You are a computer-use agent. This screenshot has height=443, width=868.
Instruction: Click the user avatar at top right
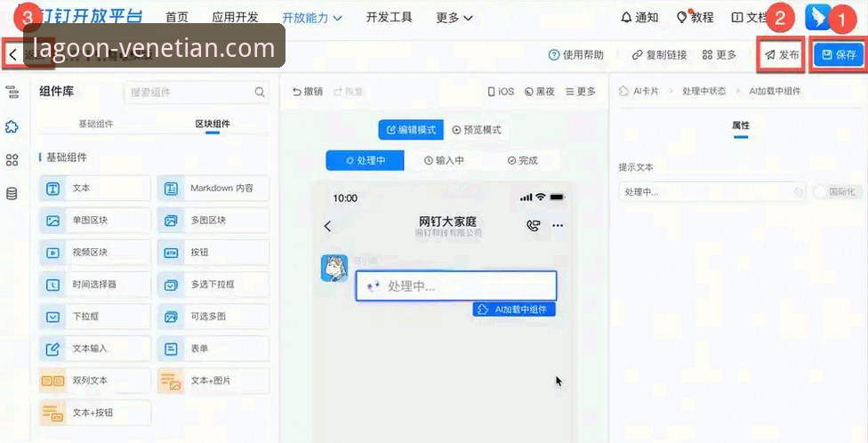point(818,18)
